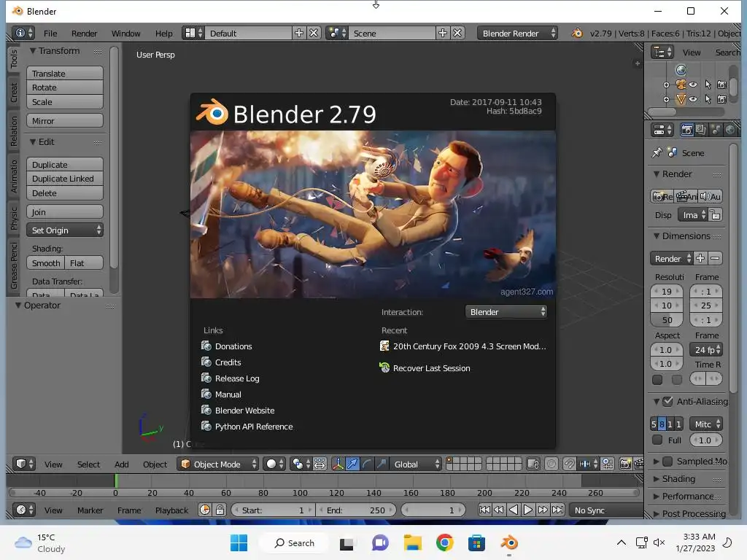This screenshot has height=560, width=747.
Task: Toggle mesh object renderability camera icon
Action: click(721, 99)
